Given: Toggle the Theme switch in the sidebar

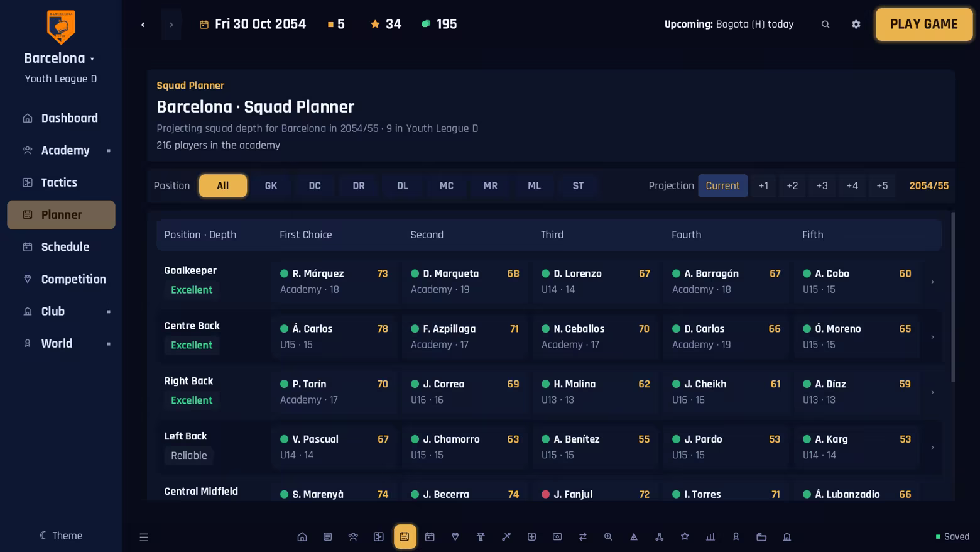Looking at the screenshot, I should [x=61, y=536].
